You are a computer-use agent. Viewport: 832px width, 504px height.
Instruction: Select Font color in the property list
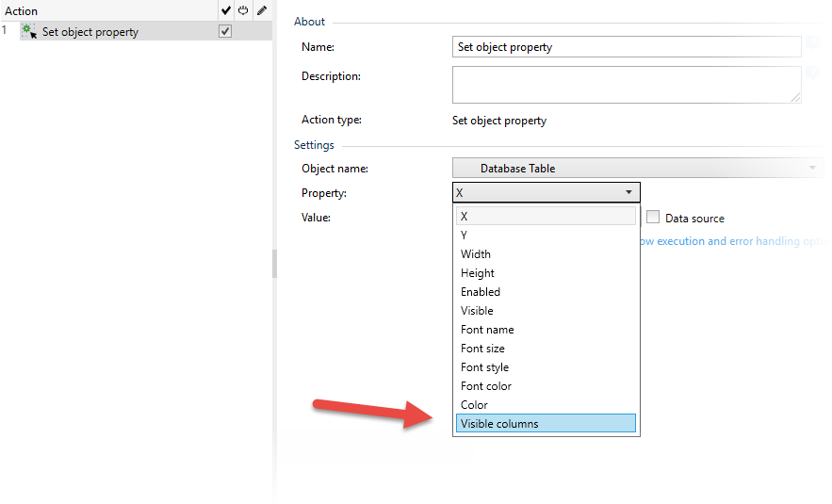click(x=486, y=386)
